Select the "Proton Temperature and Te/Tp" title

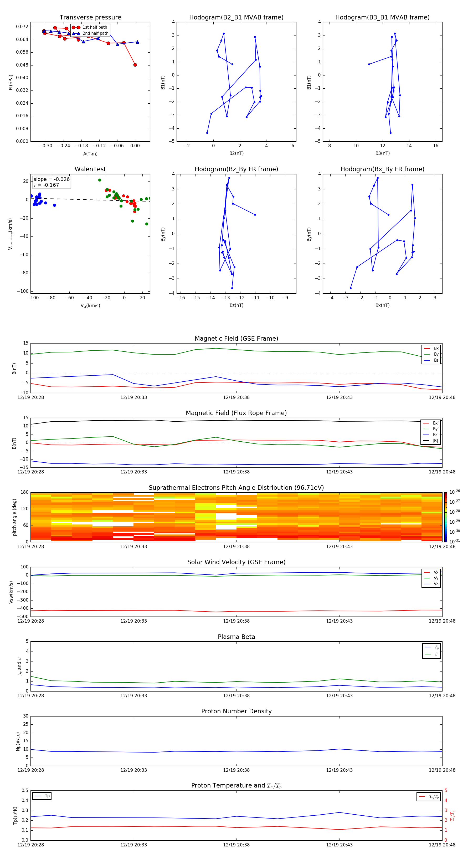(236, 786)
